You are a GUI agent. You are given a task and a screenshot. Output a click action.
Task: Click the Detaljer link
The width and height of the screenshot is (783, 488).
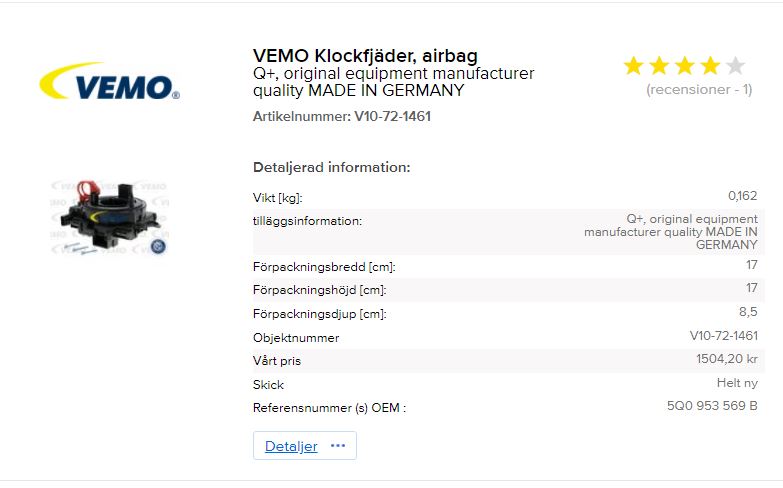[291, 446]
